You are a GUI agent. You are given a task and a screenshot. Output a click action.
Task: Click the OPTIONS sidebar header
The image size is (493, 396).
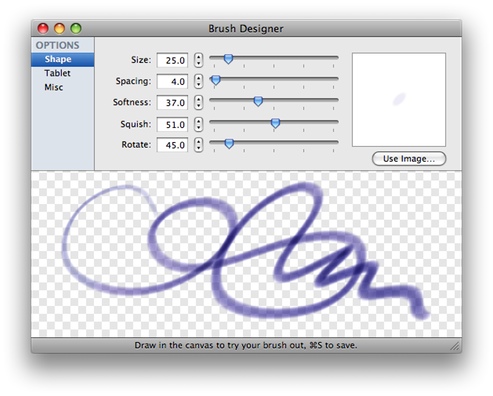[58, 45]
